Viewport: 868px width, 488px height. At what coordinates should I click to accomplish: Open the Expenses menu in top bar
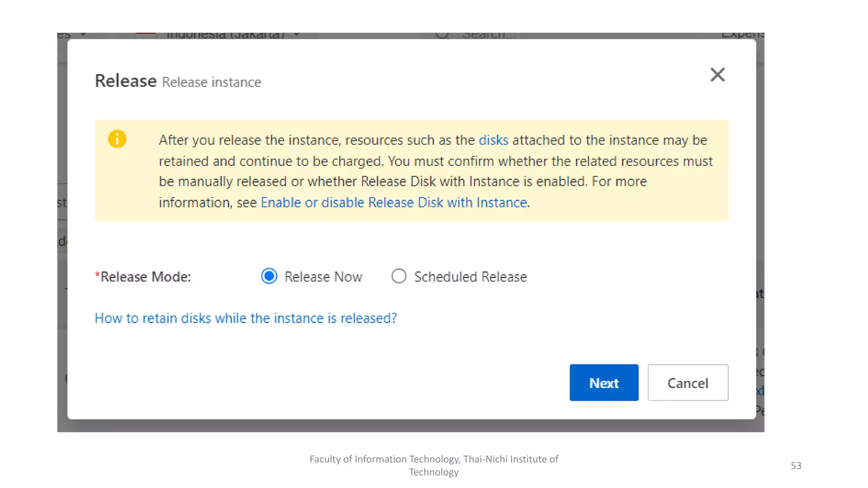(743, 35)
